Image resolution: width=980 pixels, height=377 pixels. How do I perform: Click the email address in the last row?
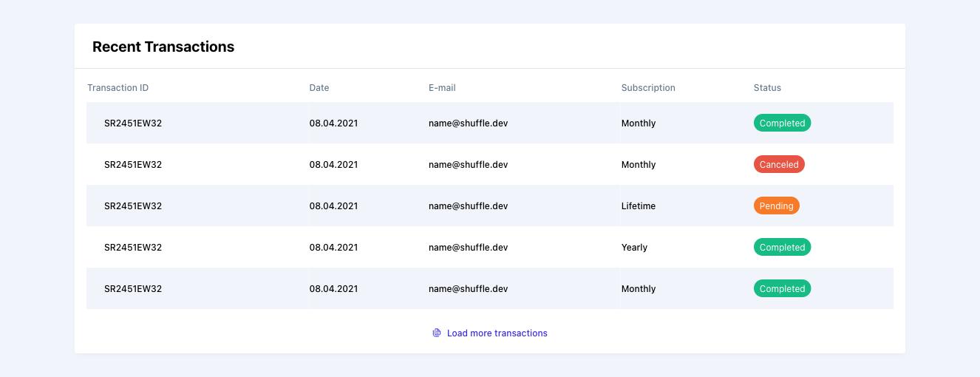(x=468, y=289)
